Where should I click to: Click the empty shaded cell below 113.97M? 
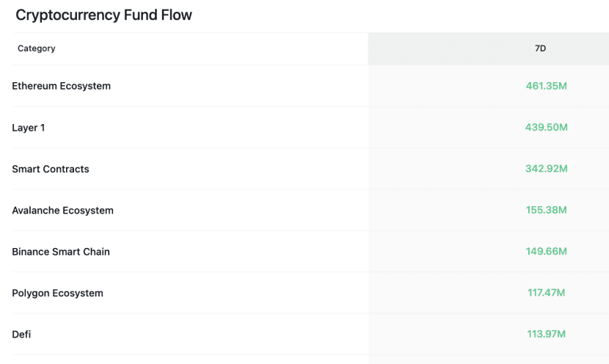[x=489, y=360]
